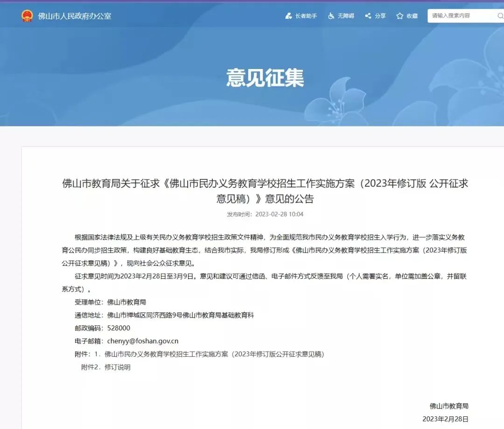Click the 无障碍 wheelchair accessibility icon

click(x=331, y=16)
